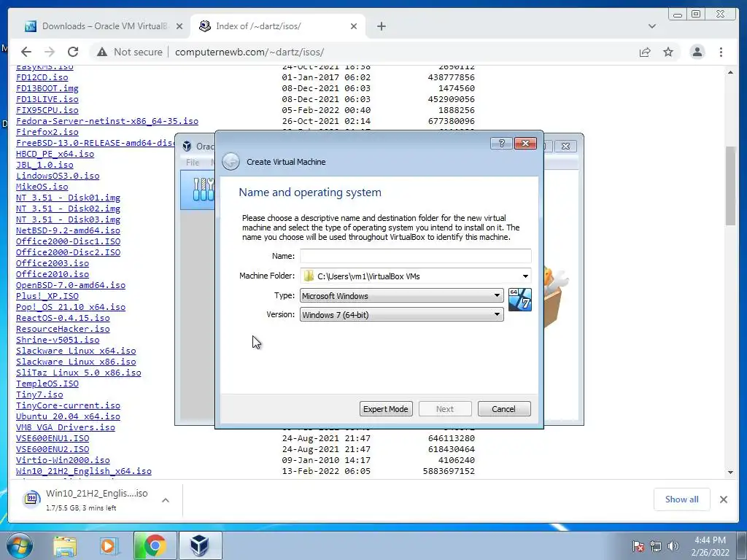The width and height of the screenshot is (747, 560).
Task: Click the Name input field
Action: pos(415,256)
